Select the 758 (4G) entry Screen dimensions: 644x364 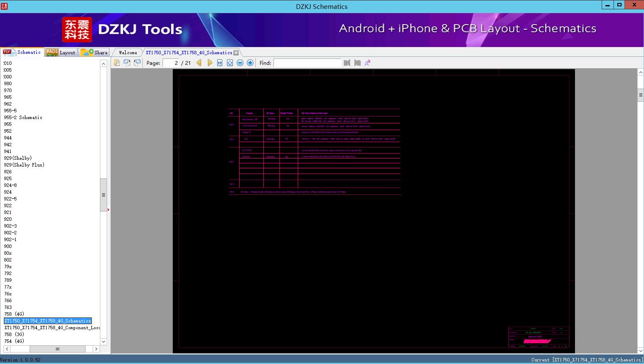[x=14, y=314]
